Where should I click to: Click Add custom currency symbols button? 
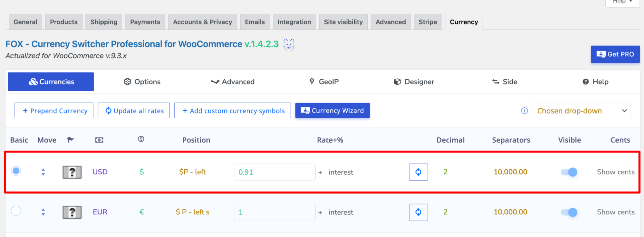233,111
